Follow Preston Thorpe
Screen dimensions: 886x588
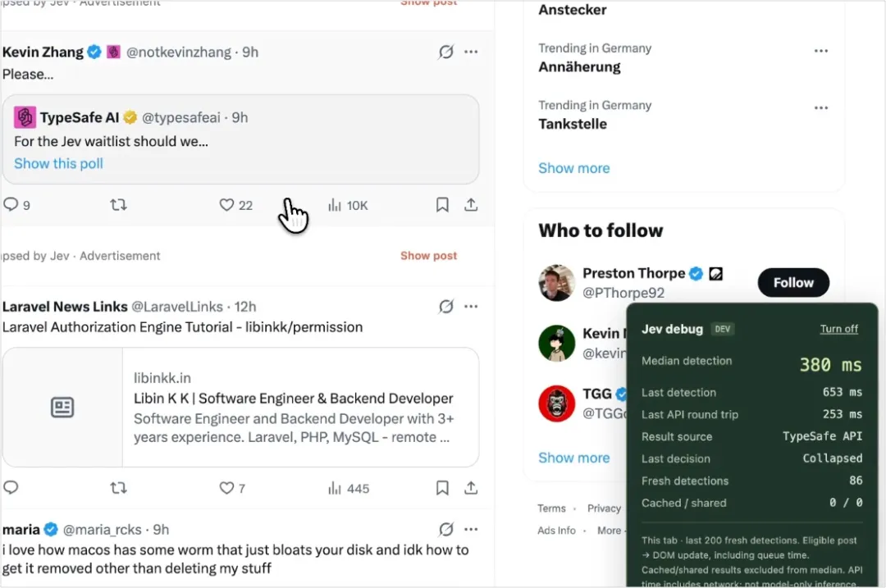[x=793, y=282]
